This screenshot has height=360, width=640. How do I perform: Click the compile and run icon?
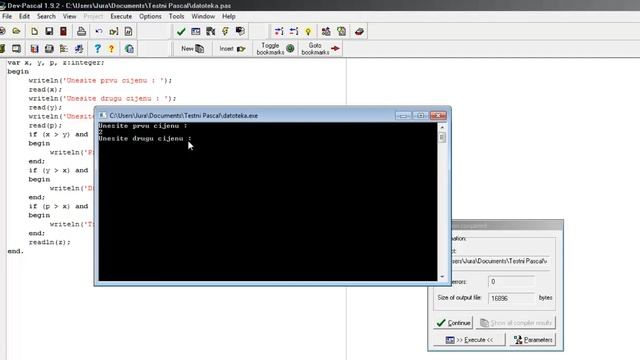click(211, 31)
